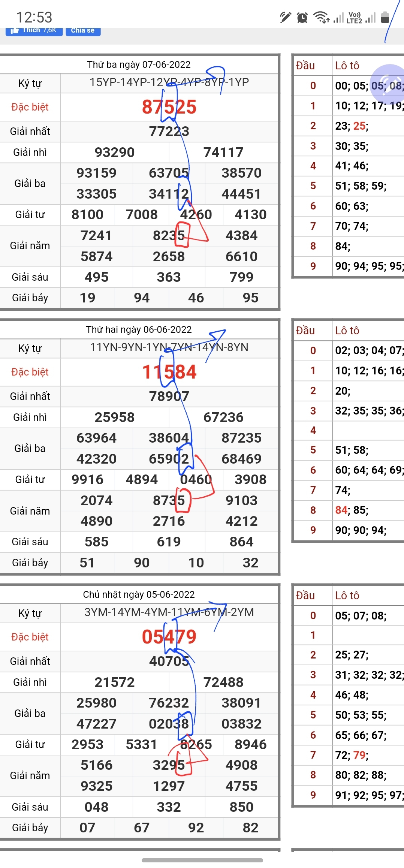Image resolution: width=404 pixels, height=868 pixels.
Task: Tap fourth prize number 0460
Action: point(196,480)
